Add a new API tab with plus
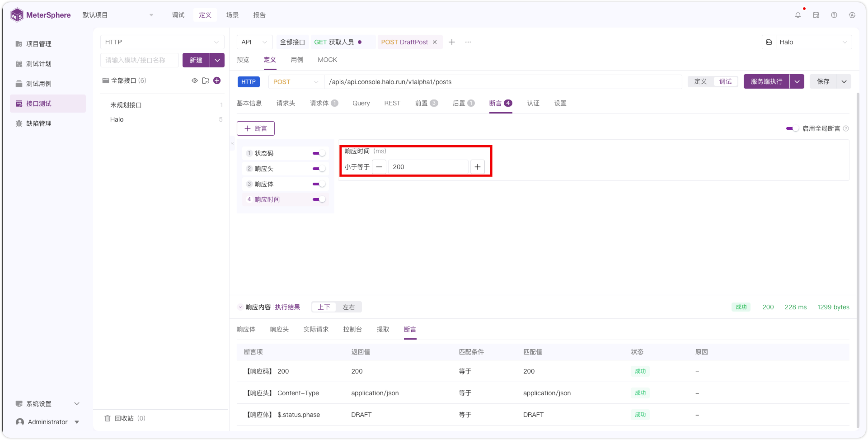Screen dimensions: 868x440 (x=452, y=42)
